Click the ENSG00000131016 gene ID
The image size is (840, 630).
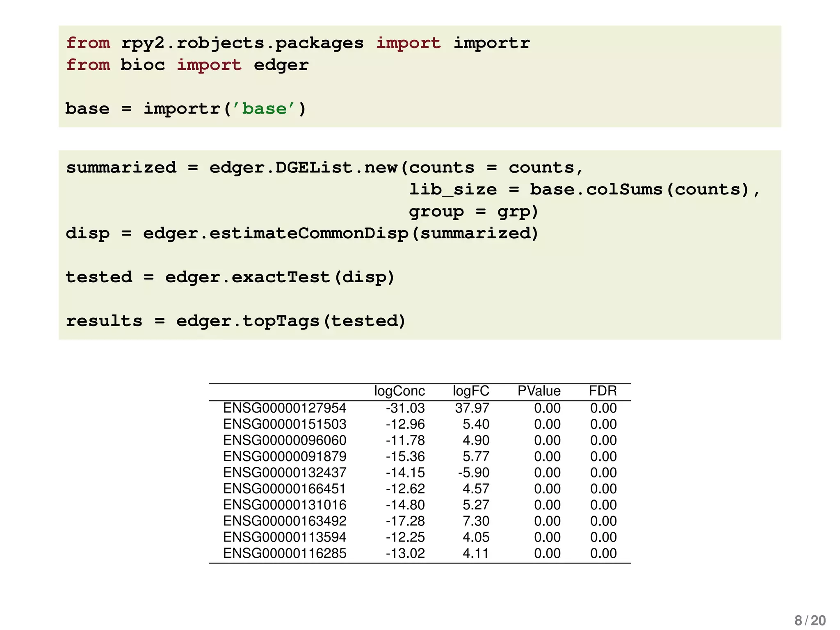pos(285,505)
